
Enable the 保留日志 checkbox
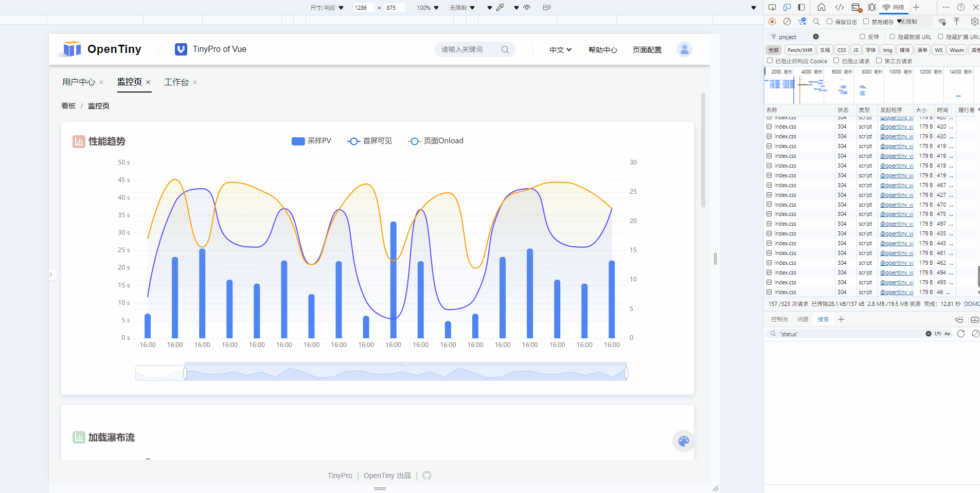coord(830,22)
